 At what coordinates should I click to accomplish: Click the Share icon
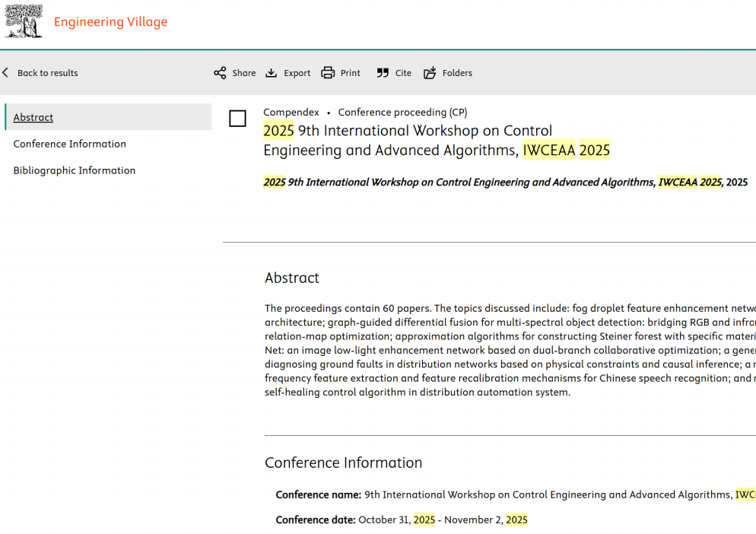coord(220,73)
